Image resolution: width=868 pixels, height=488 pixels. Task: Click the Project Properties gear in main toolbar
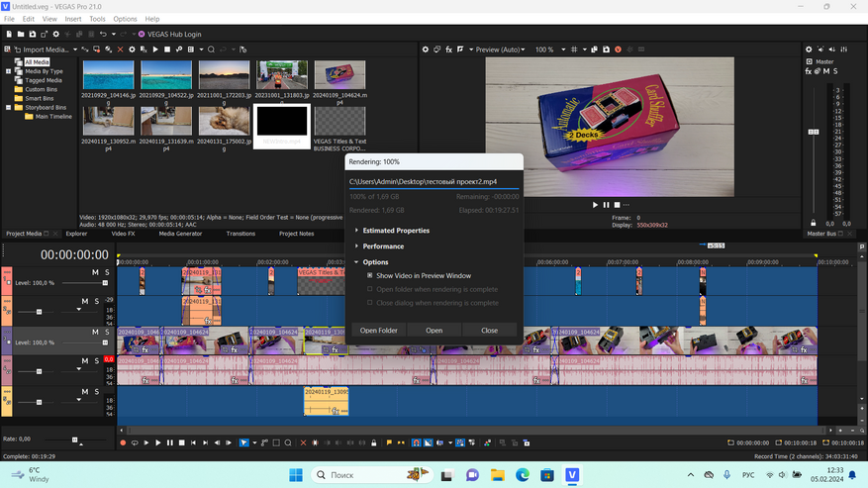coord(55,34)
